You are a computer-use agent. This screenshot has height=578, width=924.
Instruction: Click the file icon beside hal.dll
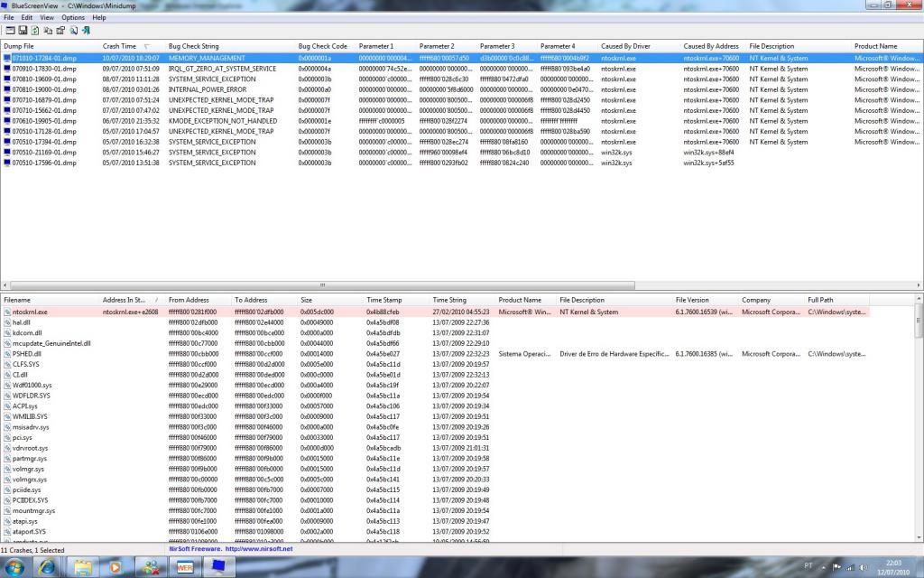[x=7, y=322]
